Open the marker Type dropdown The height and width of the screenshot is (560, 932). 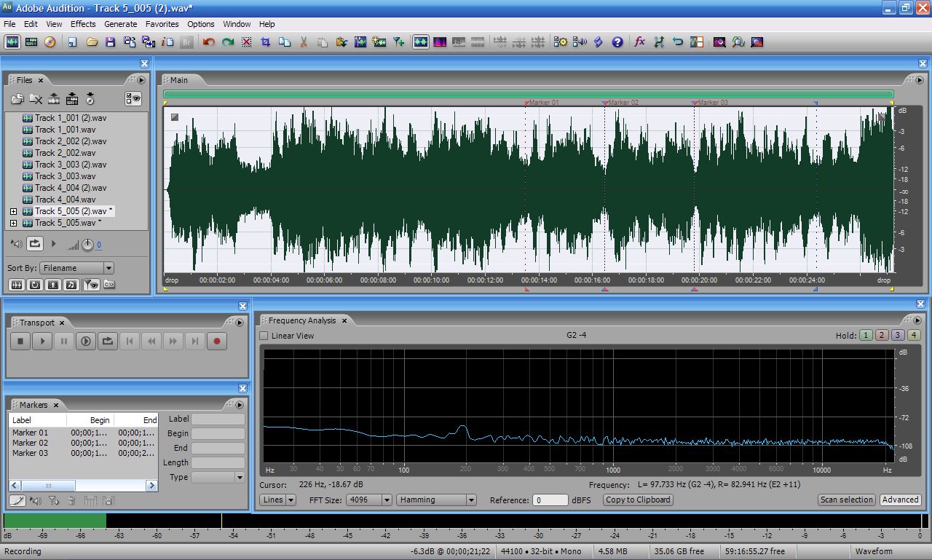(x=218, y=477)
